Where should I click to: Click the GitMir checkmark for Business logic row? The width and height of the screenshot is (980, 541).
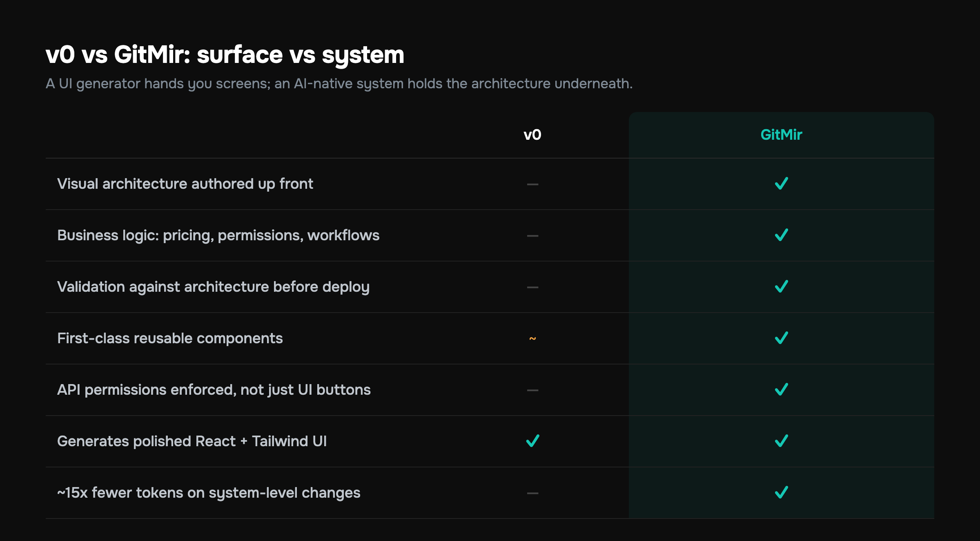[x=781, y=235]
